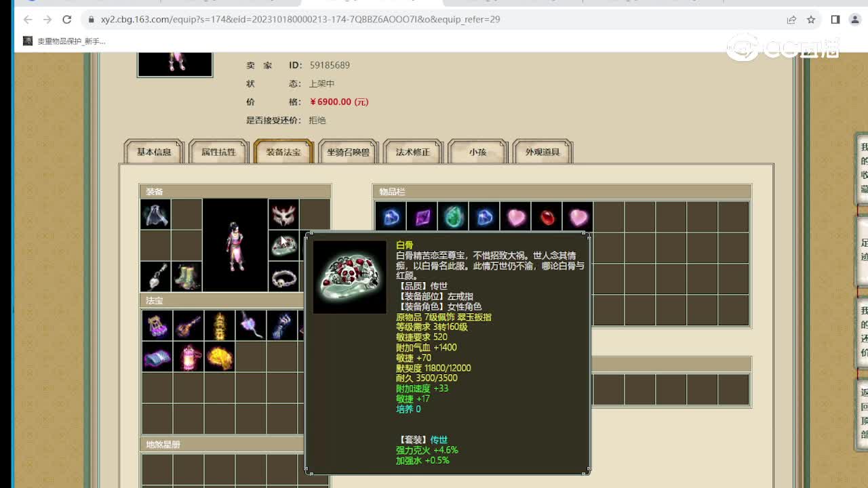Image resolution: width=868 pixels, height=488 pixels.
Task: Click the blue scroll treasure icon
Action: [x=157, y=357]
